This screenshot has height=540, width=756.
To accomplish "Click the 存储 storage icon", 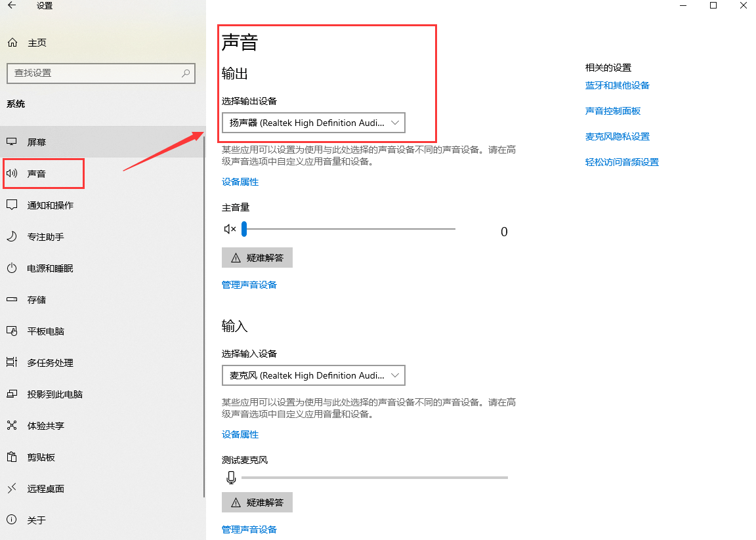I will point(11,299).
